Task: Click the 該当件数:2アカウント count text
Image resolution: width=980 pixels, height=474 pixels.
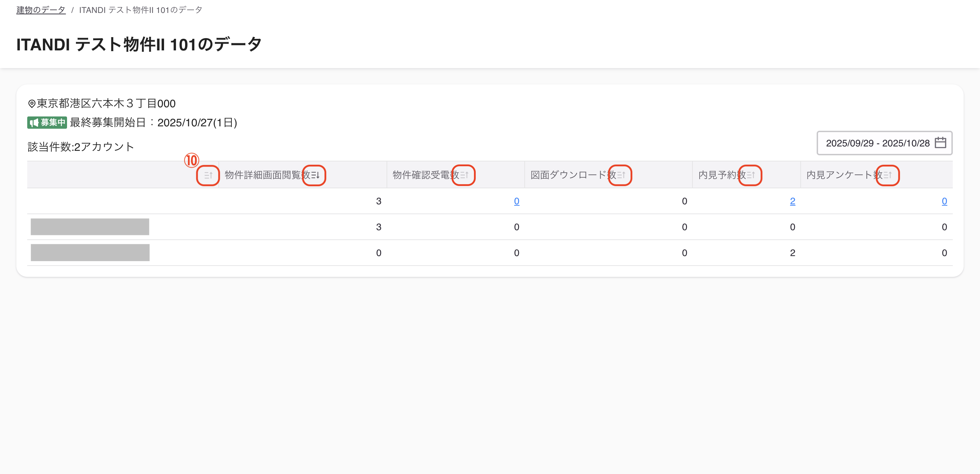Action: [x=81, y=146]
